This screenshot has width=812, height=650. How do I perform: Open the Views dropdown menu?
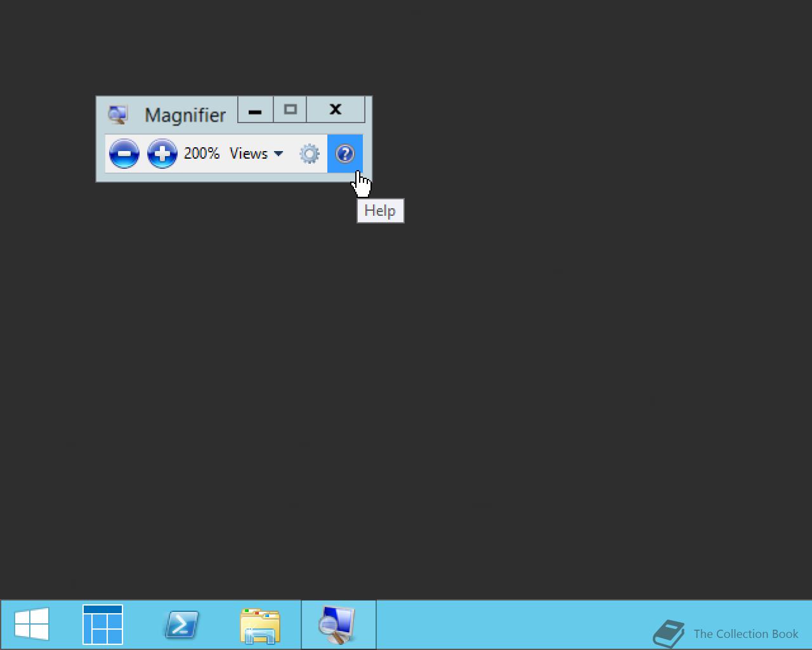(x=256, y=154)
